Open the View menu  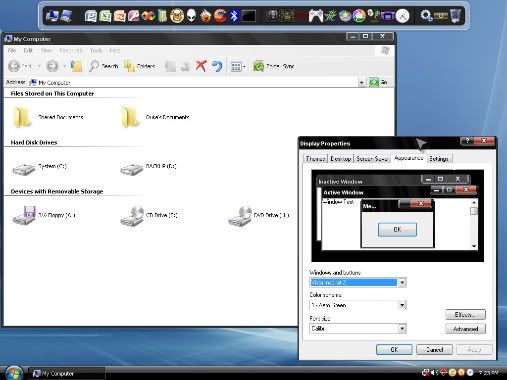46,50
